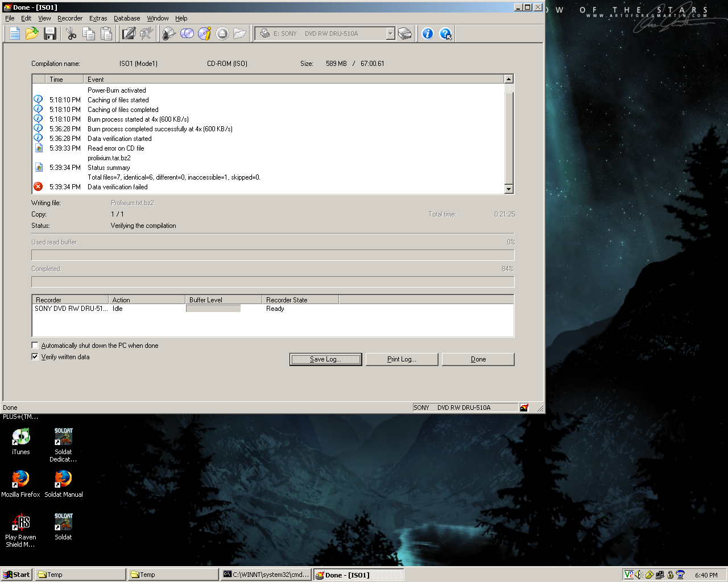Image resolution: width=728 pixels, height=582 pixels.
Task: Switch to first Temp taskbar button
Action: point(80,575)
